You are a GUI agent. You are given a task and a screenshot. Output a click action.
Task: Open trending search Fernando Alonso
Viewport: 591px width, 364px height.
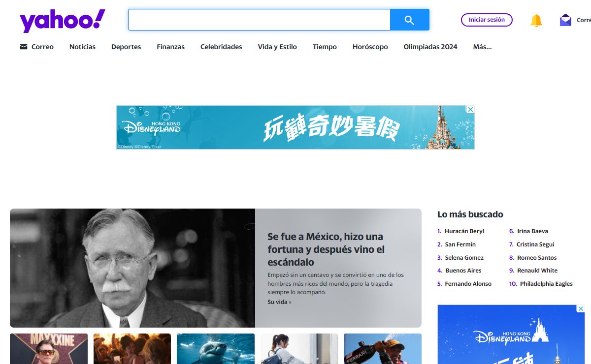(468, 284)
